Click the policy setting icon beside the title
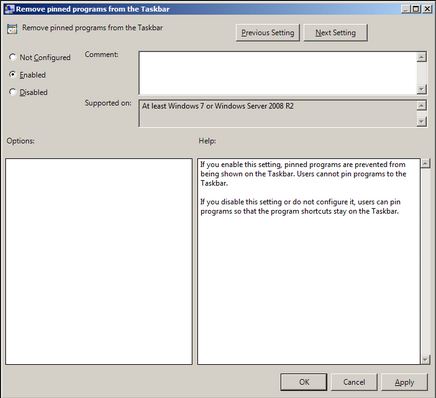 (12, 29)
